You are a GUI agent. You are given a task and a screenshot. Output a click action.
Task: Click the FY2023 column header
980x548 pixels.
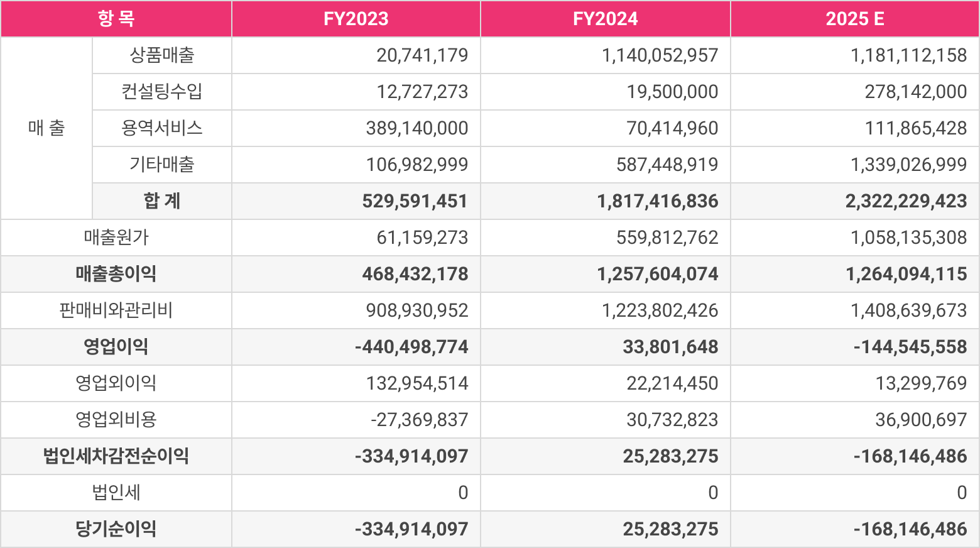click(356, 19)
